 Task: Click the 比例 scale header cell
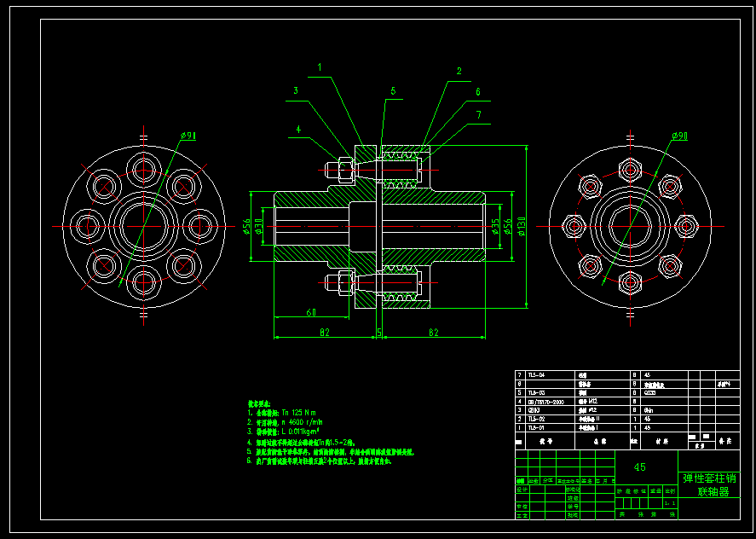(x=670, y=490)
